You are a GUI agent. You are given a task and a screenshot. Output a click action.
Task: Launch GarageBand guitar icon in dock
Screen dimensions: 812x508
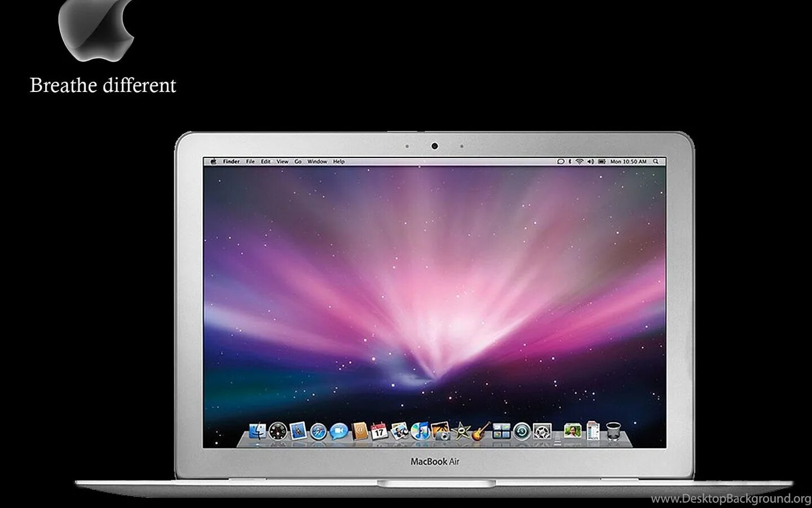click(481, 432)
